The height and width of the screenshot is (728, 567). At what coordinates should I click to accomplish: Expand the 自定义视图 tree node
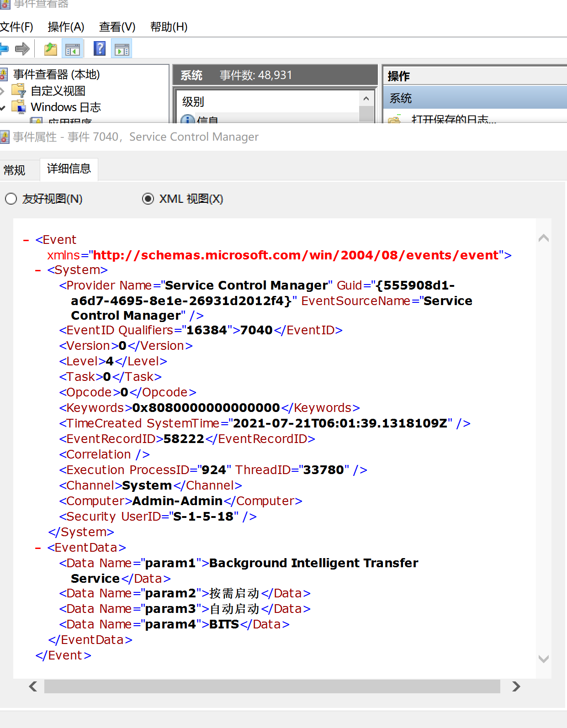(x=2, y=91)
